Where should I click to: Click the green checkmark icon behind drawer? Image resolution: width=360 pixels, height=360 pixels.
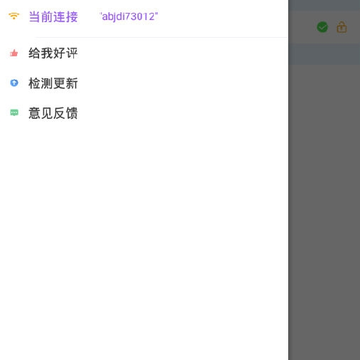tap(322, 27)
